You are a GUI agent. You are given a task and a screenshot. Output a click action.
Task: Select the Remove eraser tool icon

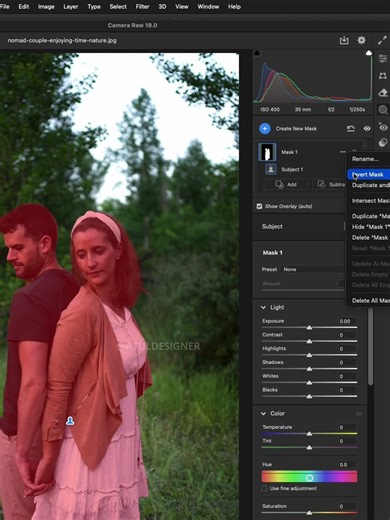(x=383, y=93)
